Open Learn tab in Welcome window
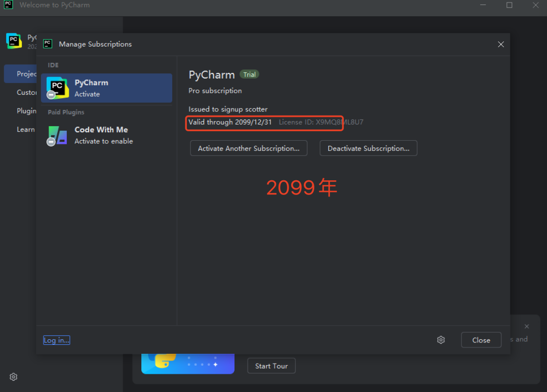This screenshot has height=392, width=547. coord(25,129)
